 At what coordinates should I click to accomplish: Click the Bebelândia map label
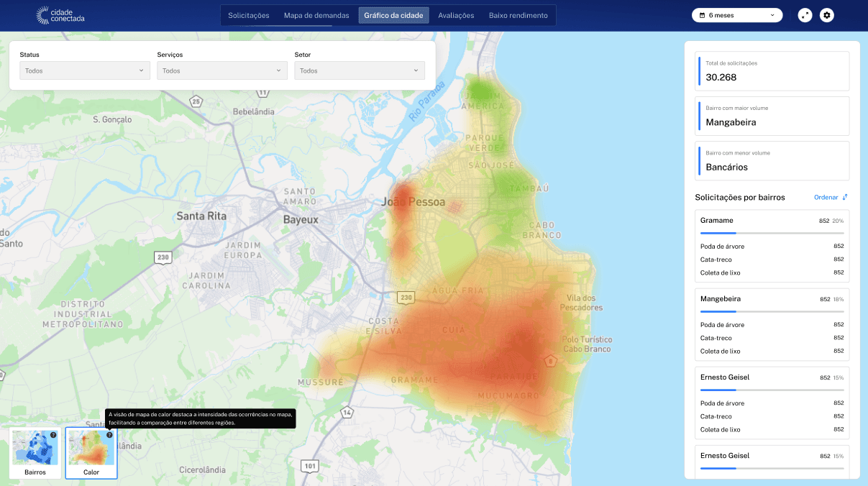254,111
